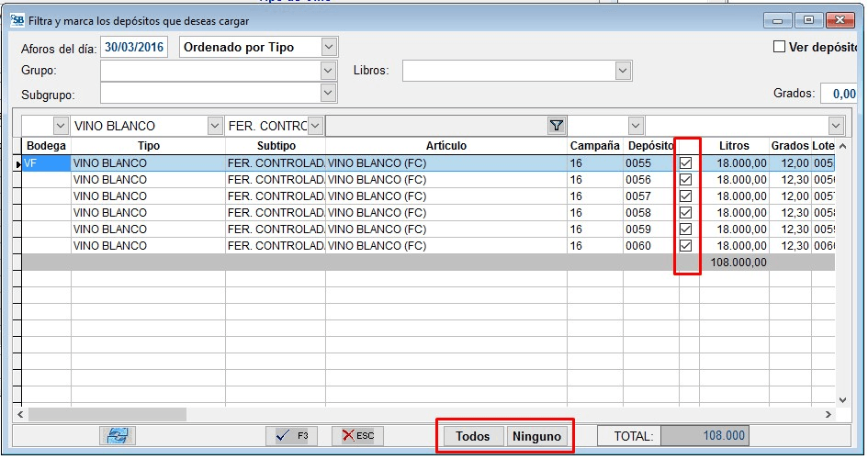
Task: Open the Ordenado por Tipo dropdown
Action: 329,47
